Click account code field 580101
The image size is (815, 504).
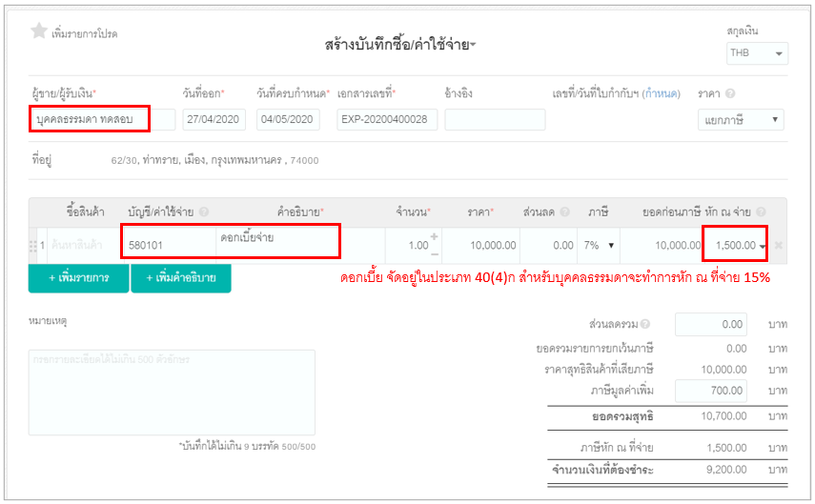click(170, 245)
